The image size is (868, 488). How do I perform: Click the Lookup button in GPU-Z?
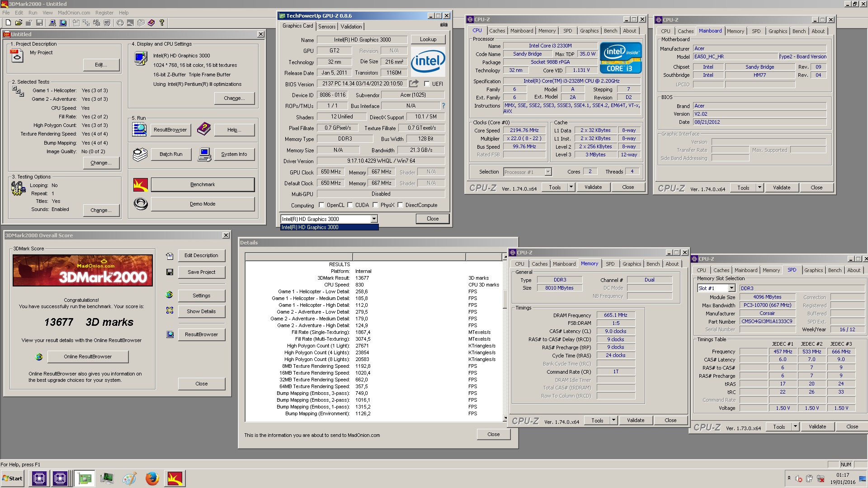(428, 39)
